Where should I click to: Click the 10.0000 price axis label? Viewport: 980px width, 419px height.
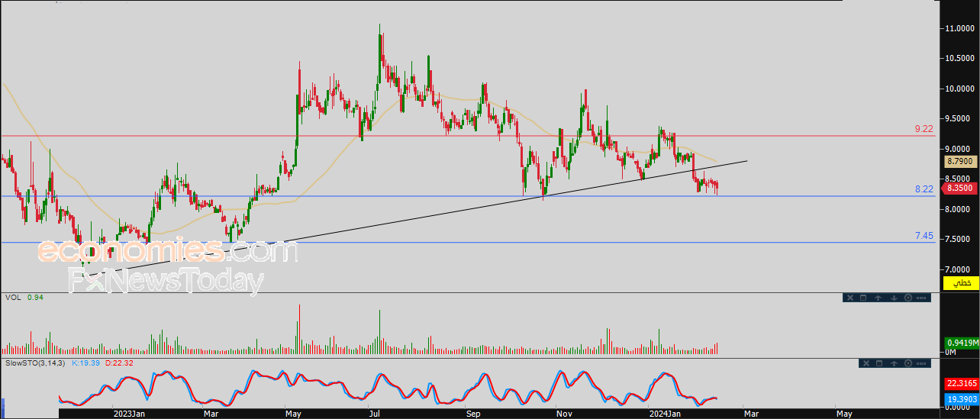[961, 89]
